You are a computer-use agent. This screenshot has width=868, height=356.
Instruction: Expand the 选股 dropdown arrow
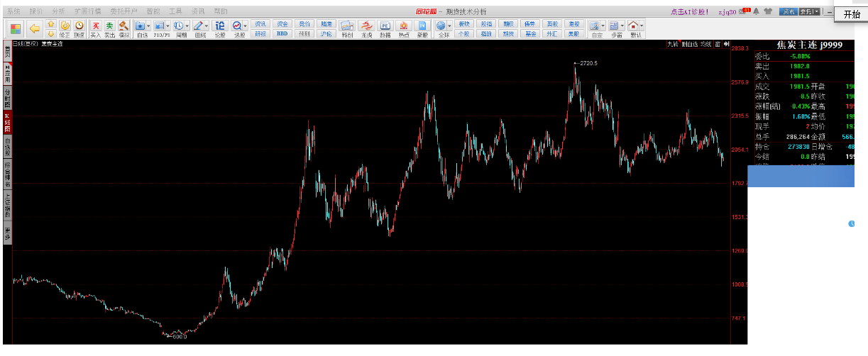[x=245, y=26]
